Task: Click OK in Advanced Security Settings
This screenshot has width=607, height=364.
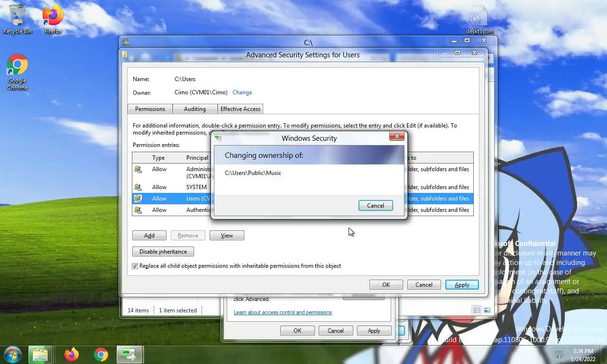Action: [386, 285]
